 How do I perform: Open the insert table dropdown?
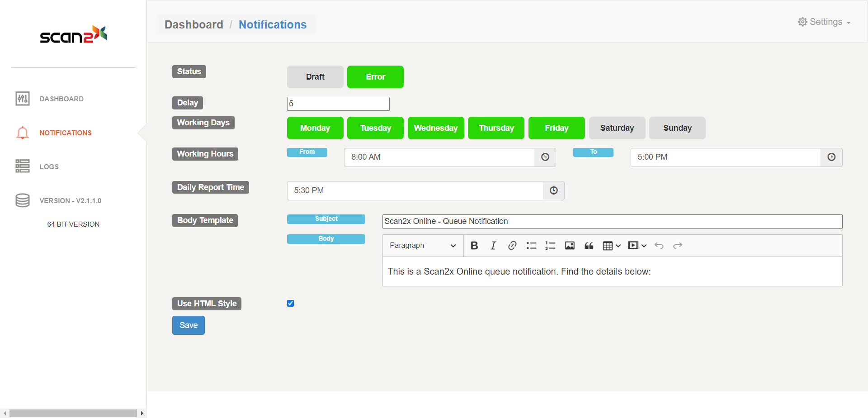611,246
